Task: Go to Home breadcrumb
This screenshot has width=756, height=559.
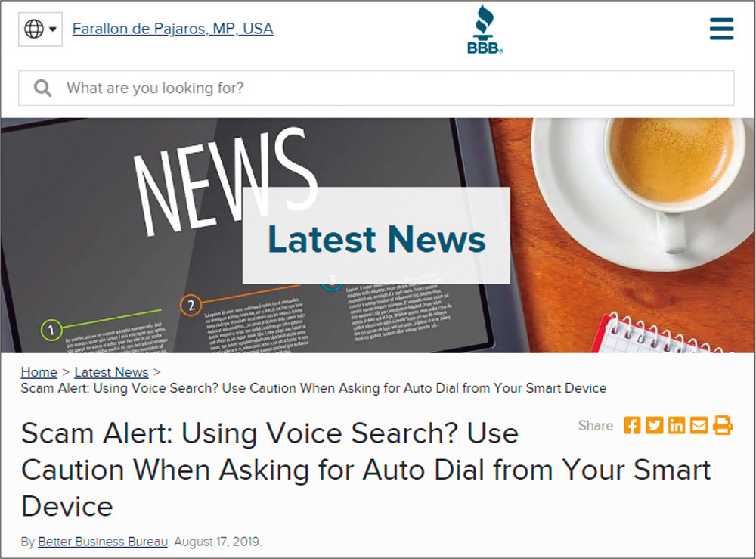Action: pyautogui.click(x=39, y=372)
